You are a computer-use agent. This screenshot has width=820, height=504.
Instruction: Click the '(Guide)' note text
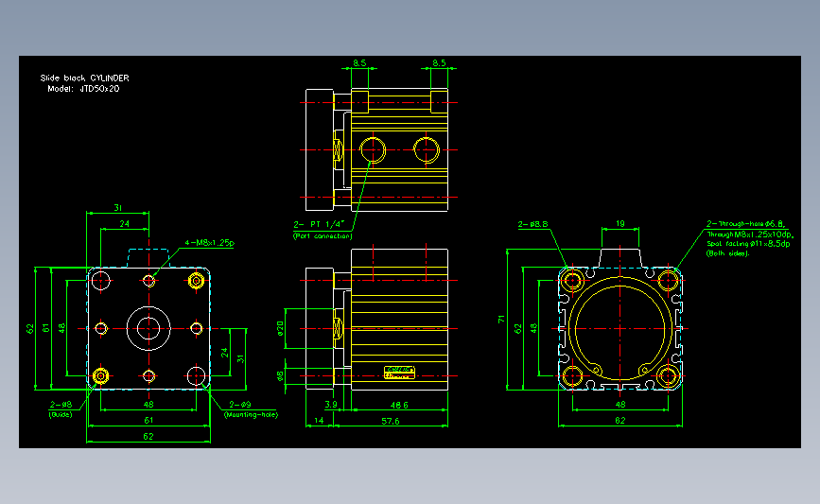tap(61, 414)
